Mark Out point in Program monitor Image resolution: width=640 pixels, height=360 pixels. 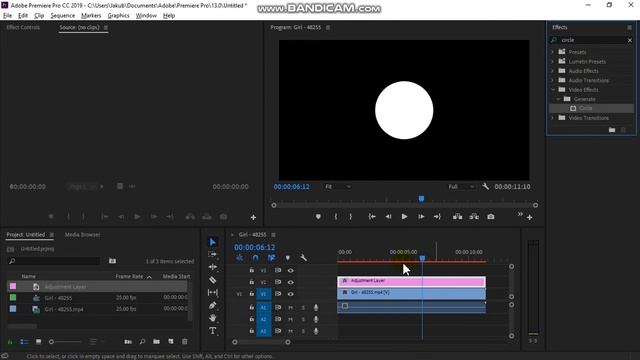click(x=351, y=217)
